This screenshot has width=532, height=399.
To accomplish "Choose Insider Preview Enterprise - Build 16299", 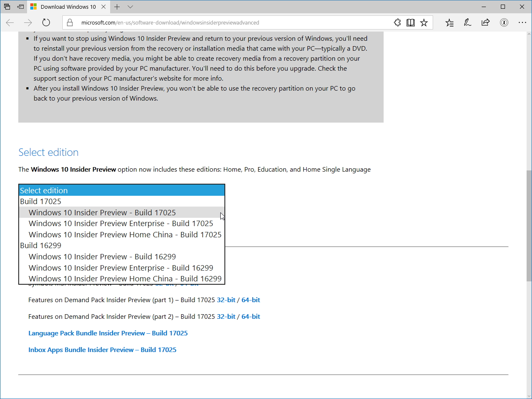I will [122, 268].
